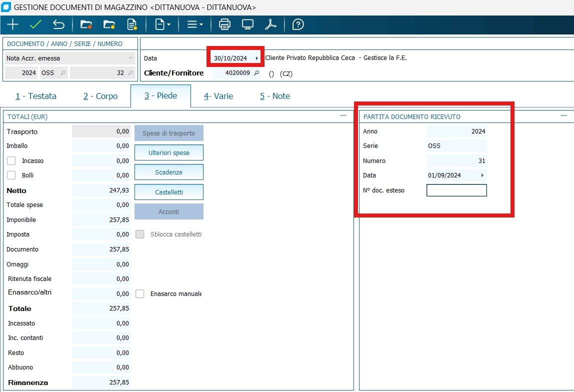The image size is (574, 392).
Task: Click the printer icon in toolbar
Action: 225,24
